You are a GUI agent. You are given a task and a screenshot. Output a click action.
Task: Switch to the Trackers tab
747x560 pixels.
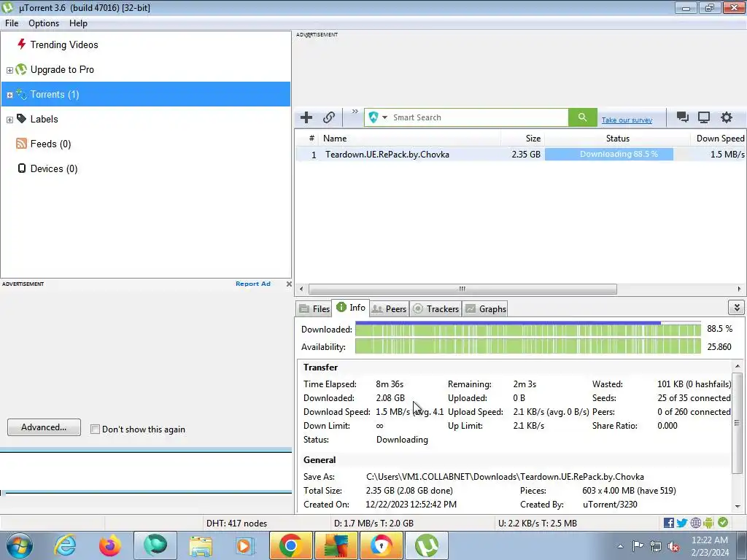tap(436, 308)
